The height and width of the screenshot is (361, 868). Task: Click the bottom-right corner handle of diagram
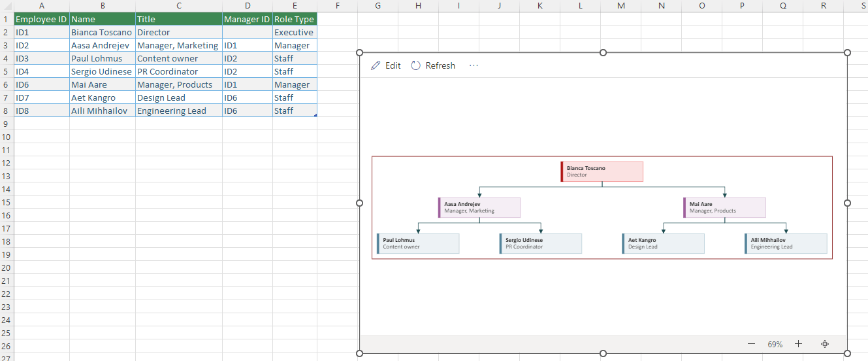point(847,353)
